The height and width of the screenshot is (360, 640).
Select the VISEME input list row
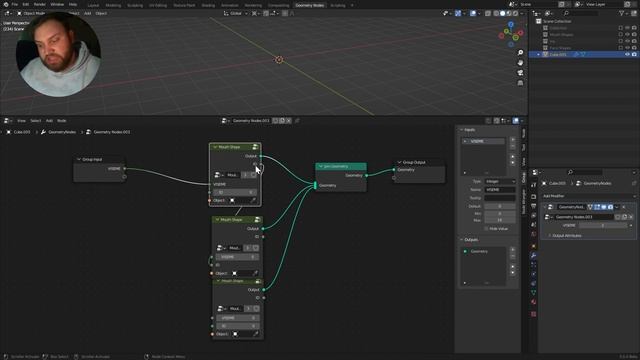tap(484, 141)
